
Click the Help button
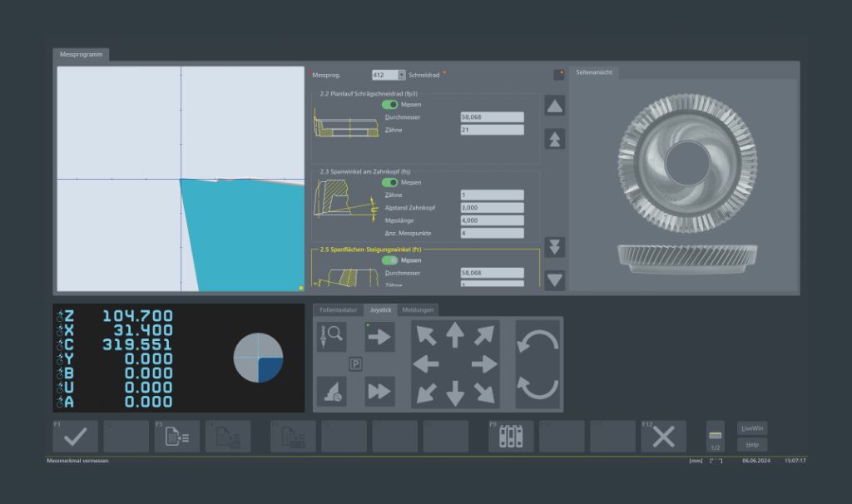coord(751,445)
